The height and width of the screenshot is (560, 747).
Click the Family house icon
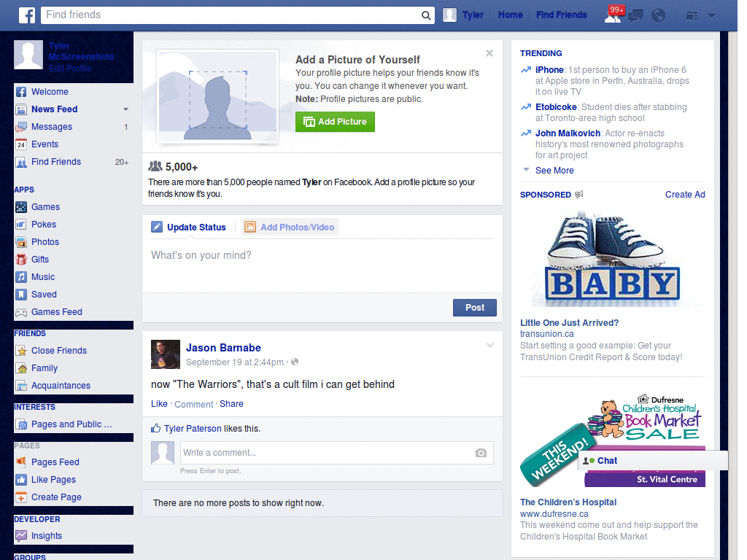coord(21,368)
